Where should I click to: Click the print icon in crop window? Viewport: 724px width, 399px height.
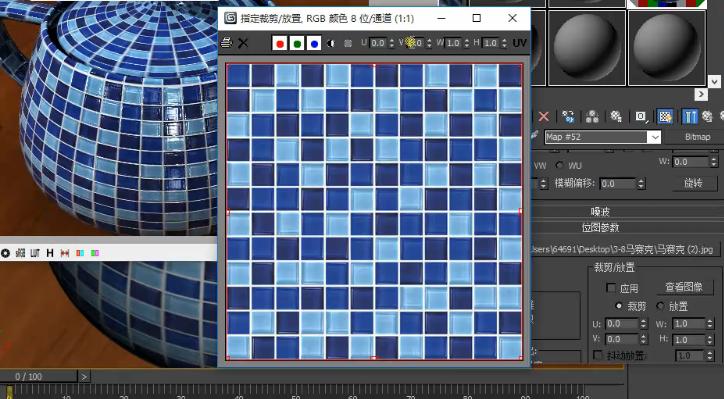227,43
